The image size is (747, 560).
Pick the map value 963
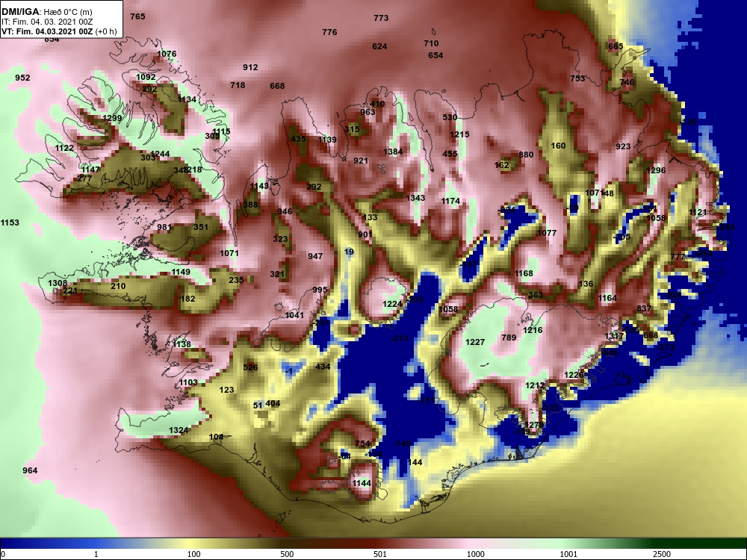click(x=368, y=112)
